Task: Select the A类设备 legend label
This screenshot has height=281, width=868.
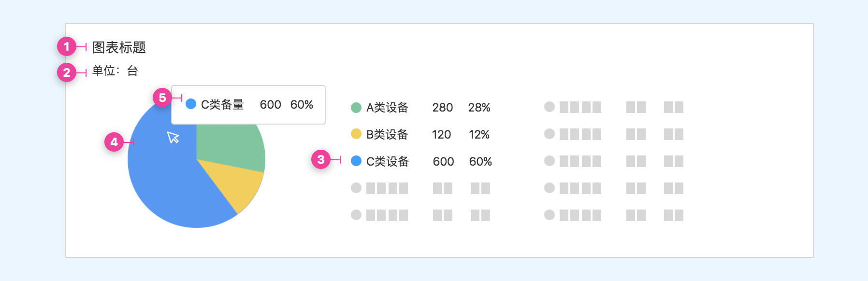Action: pyautogui.click(x=387, y=108)
